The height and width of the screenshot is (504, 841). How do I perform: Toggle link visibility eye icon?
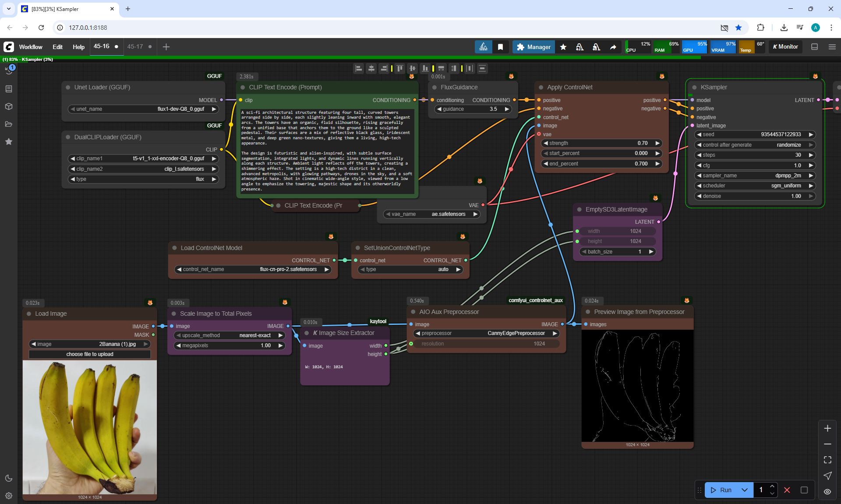click(827, 491)
